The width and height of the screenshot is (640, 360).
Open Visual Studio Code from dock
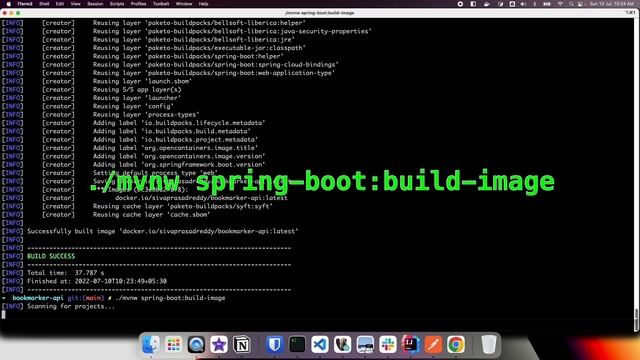pos(320,344)
